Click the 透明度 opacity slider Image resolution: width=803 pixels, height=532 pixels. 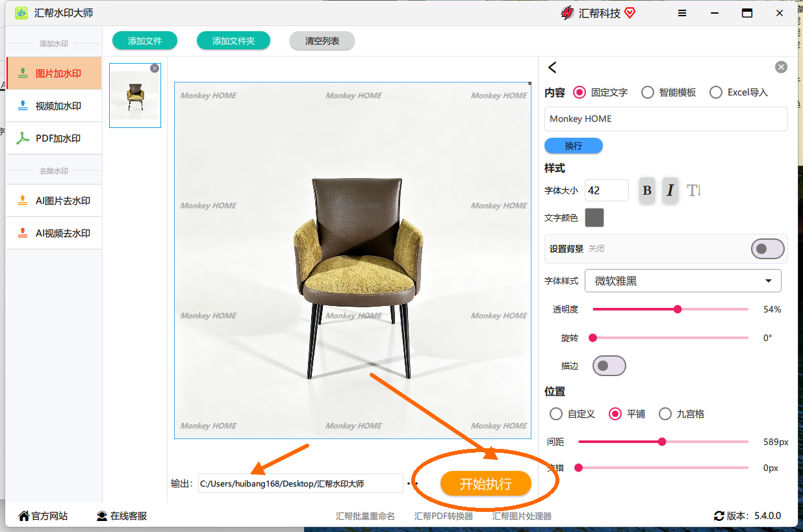point(670,309)
